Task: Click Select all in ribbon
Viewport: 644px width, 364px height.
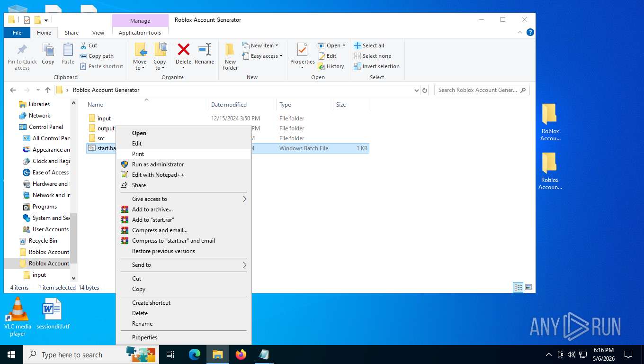Action: (x=369, y=45)
